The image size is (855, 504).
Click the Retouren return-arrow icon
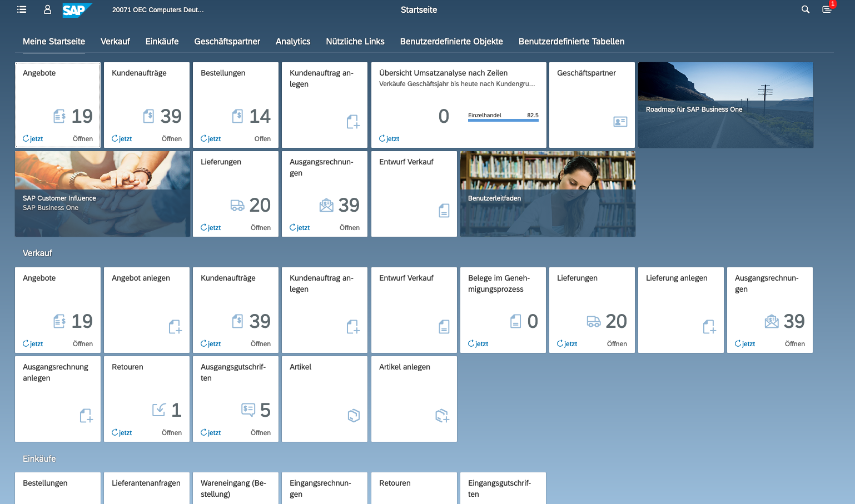(x=159, y=410)
